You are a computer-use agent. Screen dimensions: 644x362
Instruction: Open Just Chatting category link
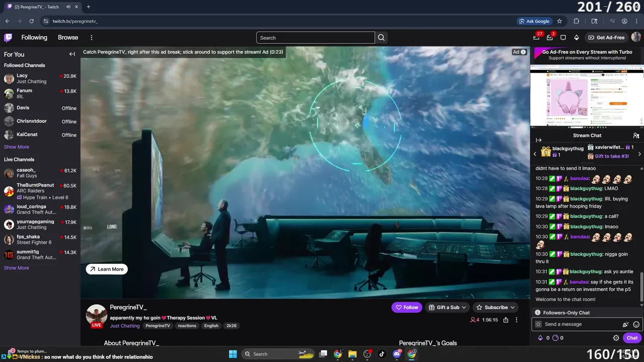(x=125, y=326)
